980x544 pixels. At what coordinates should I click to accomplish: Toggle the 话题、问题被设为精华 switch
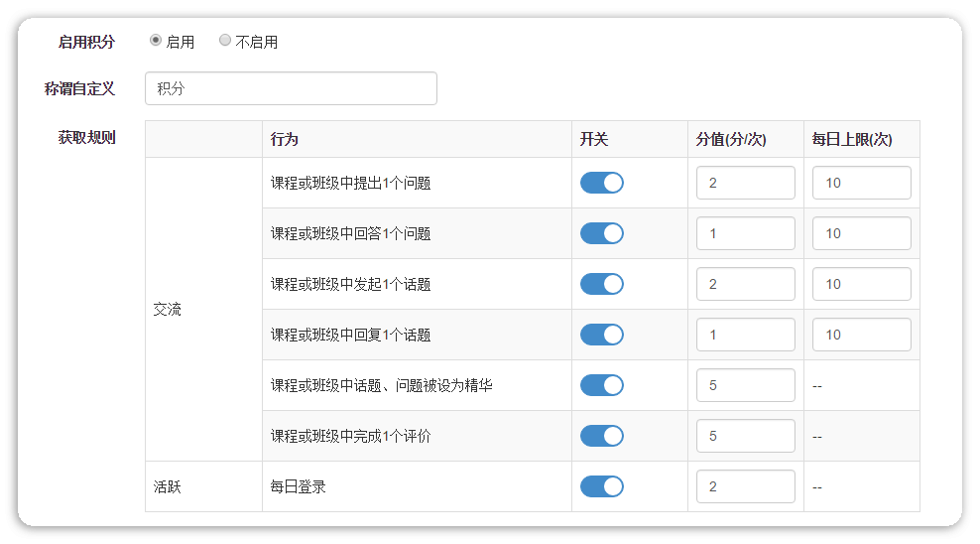602,385
